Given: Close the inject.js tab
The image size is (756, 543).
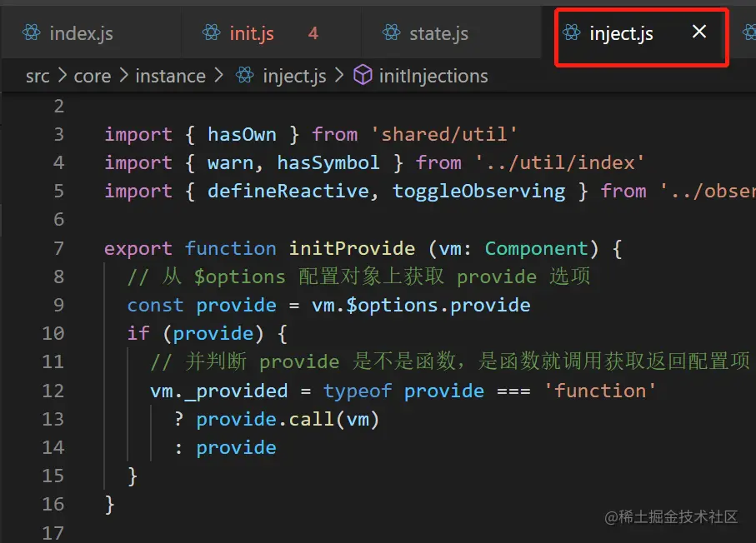Looking at the screenshot, I should pyautogui.click(x=699, y=32).
